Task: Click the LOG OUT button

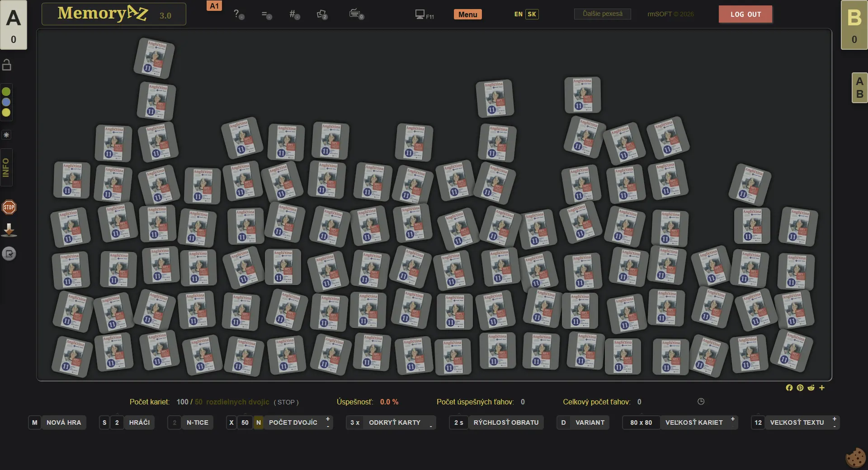Action: point(745,14)
